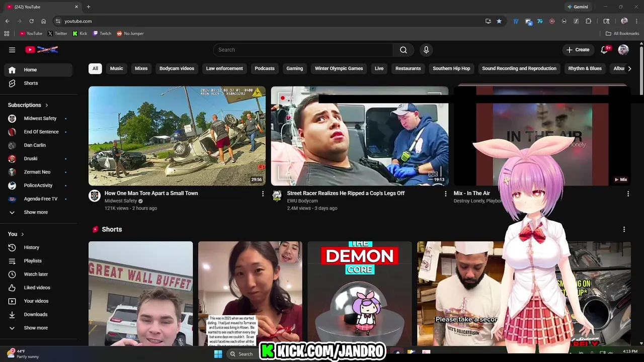The image size is (644, 362).
Task: Open the EWU Bodycam channel avatar
Action: 277,196
